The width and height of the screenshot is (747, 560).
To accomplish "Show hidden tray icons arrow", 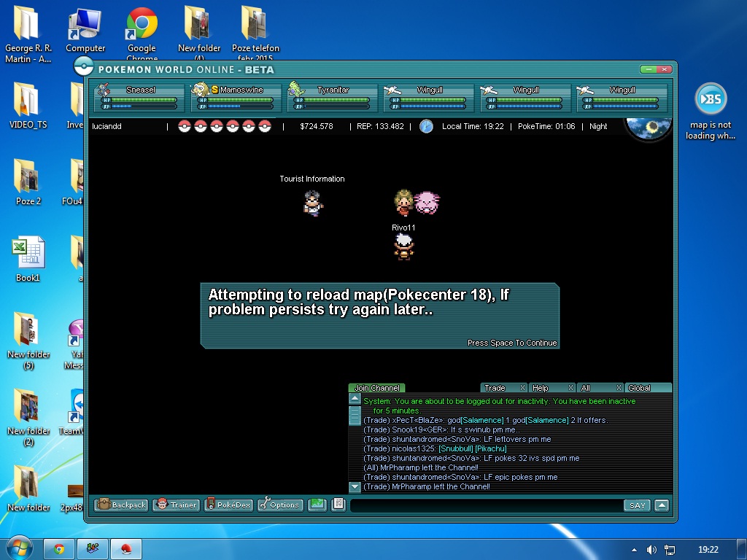I will pyautogui.click(x=634, y=550).
